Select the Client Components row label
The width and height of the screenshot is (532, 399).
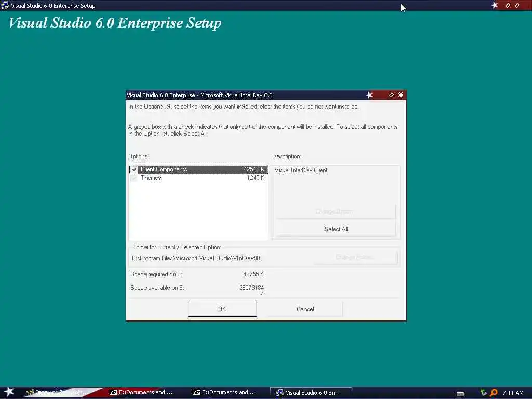pyautogui.click(x=164, y=169)
